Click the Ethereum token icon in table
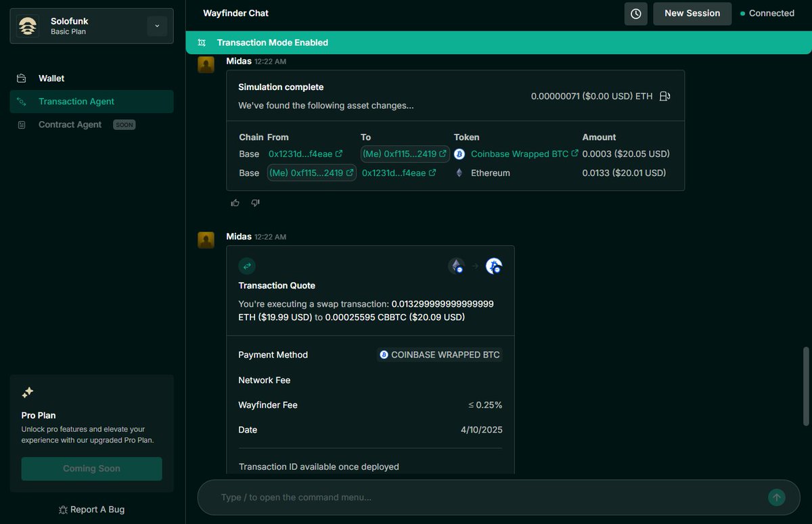 (x=459, y=173)
